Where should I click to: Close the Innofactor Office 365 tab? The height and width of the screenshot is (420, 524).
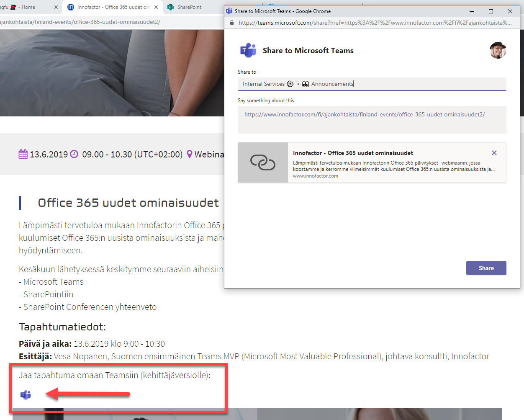[156, 7]
